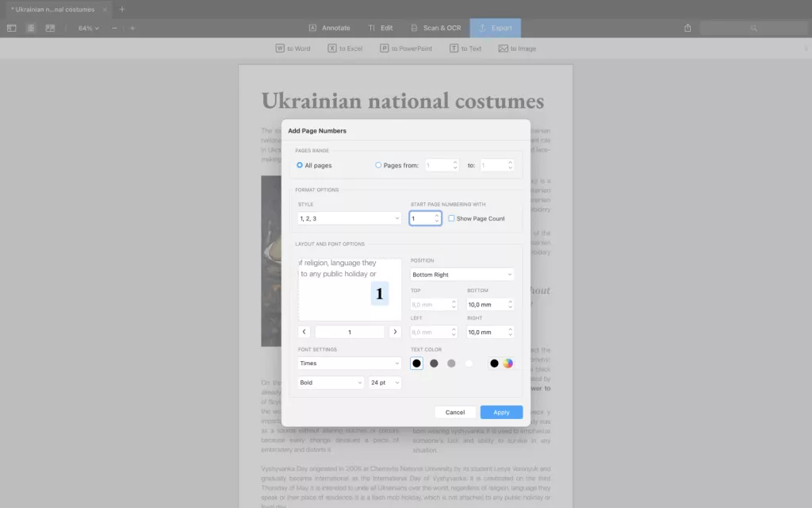The width and height of the screenshot is (812, 508).
Task: Click the Apply button
Action: [x=501, y=412]
